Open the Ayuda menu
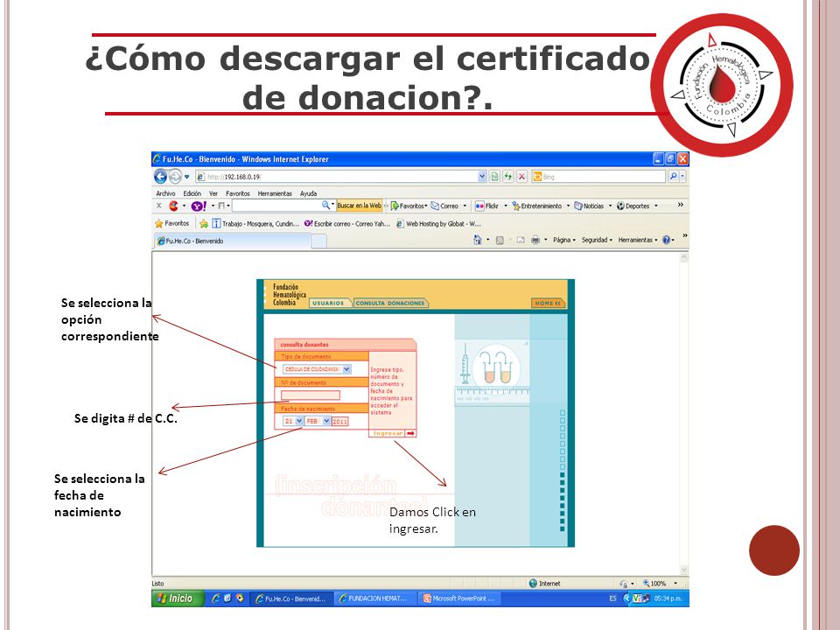The height and width of the screenshot is (630, 840). coord(308,193)
